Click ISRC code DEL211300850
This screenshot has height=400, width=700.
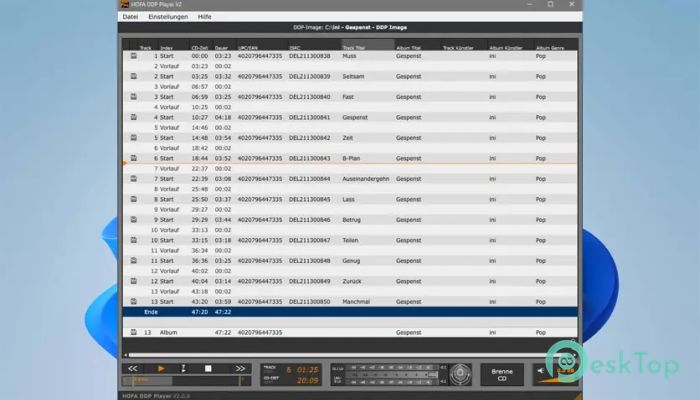[x=309, y=302]
